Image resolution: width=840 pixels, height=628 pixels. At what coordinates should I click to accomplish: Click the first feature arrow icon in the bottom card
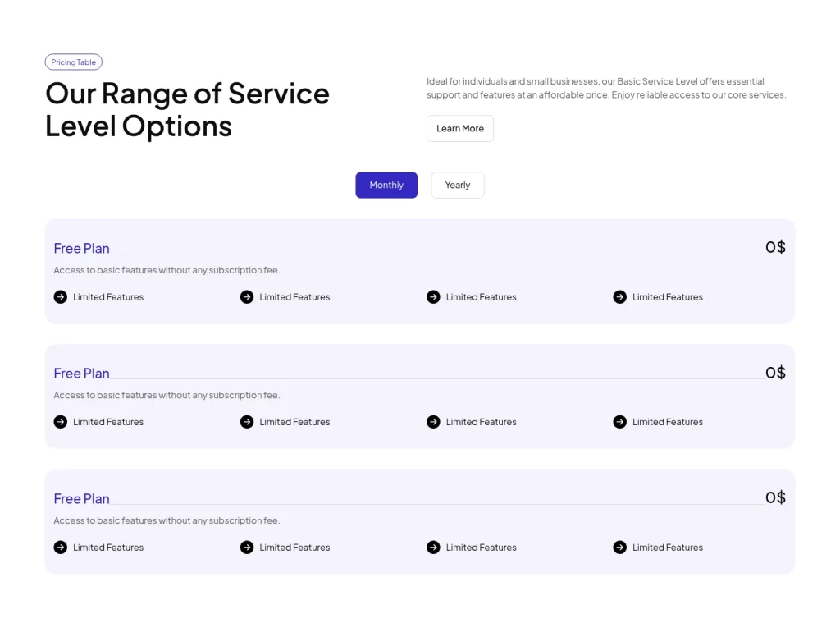pyautogui.click(x=60, y=547)
